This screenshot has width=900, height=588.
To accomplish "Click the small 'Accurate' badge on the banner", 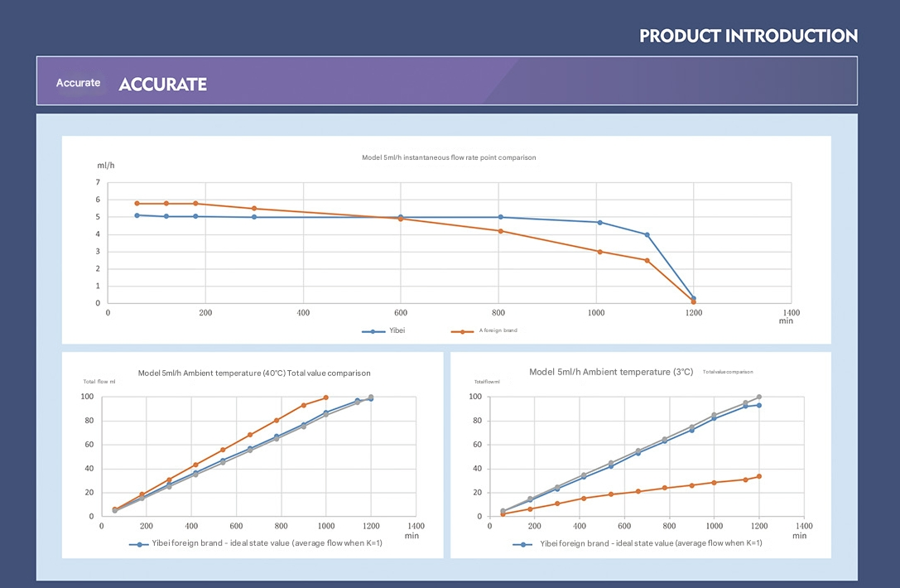I will click(78, 83).
